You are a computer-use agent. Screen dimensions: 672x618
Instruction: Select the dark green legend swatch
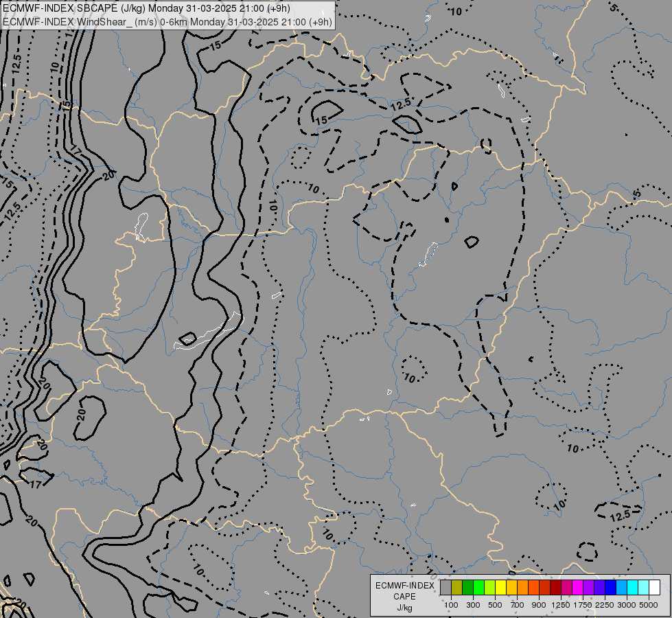point(468,587)
